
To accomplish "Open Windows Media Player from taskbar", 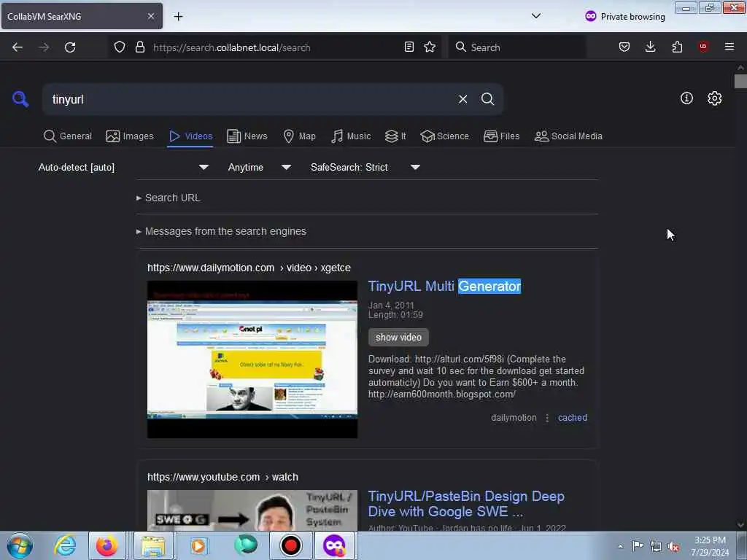I will [x=198, y=545].
